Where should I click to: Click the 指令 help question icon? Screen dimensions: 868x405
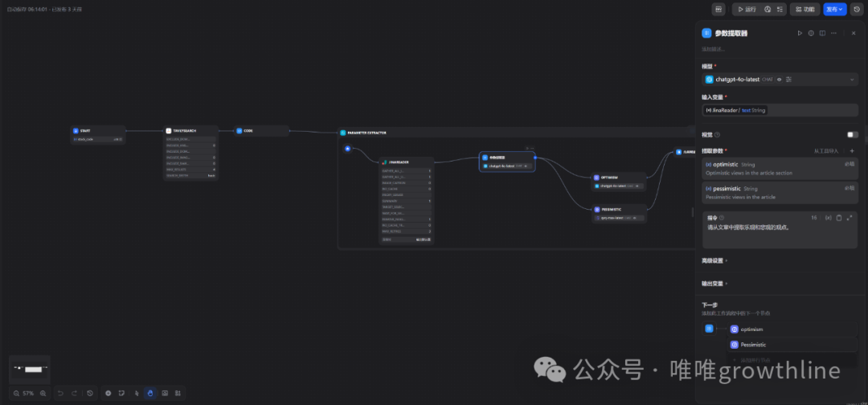click(x=721, y=218)
